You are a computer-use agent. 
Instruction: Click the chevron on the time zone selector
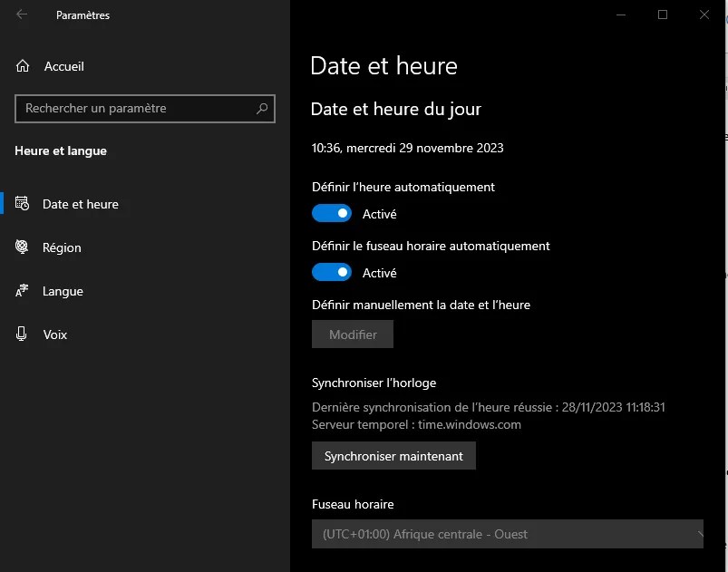click(x=699, y=534)
